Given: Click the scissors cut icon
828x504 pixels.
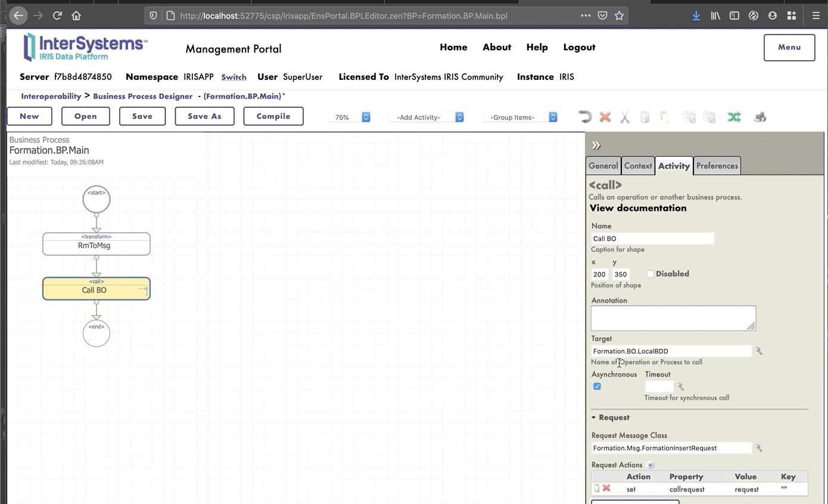Looking at the screenshot, I should (625, 117).
